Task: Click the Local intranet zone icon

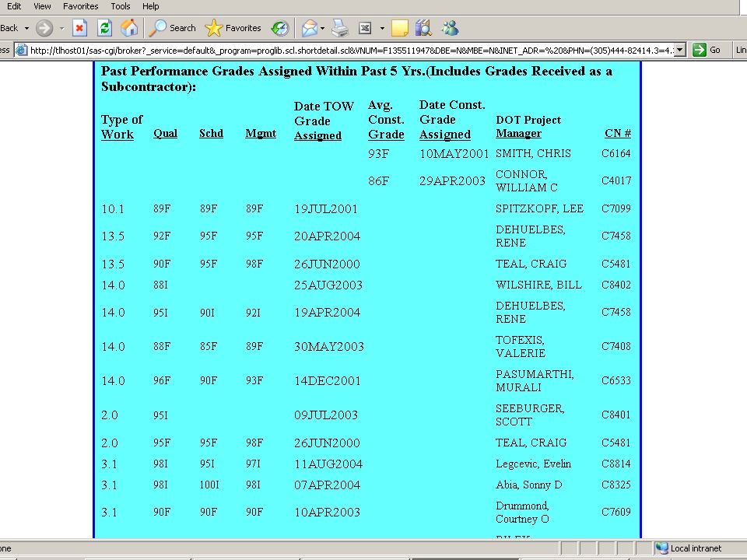Action: click(661, 548)
